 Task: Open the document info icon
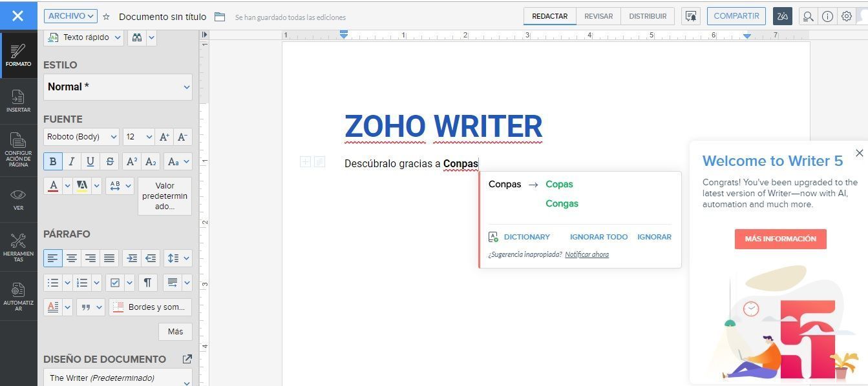point(827,17)
